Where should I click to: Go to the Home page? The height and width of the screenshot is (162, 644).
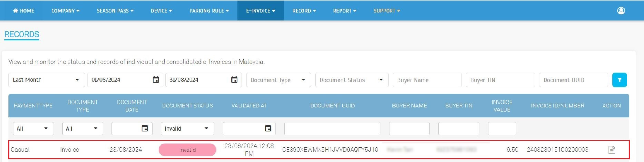pos(23,11)
